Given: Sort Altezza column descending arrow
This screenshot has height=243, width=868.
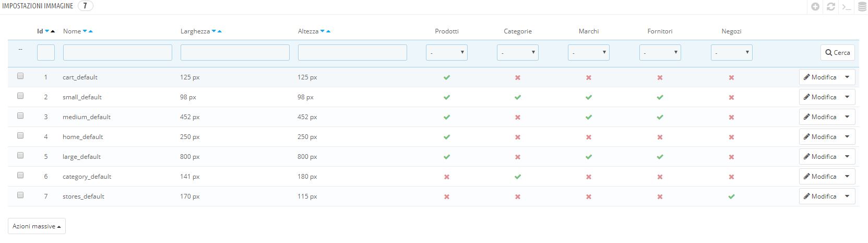Looking at the screenshot, I should [x=323, y=31].
